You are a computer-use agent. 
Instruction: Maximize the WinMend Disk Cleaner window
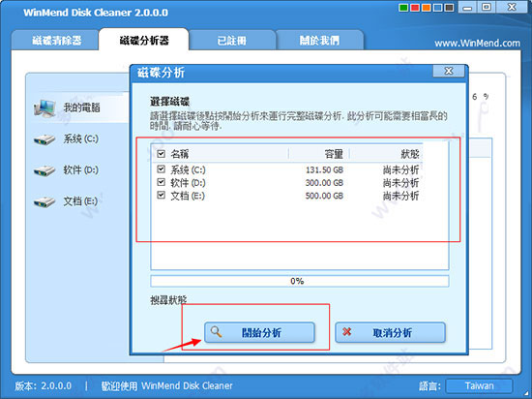point(486,7)
